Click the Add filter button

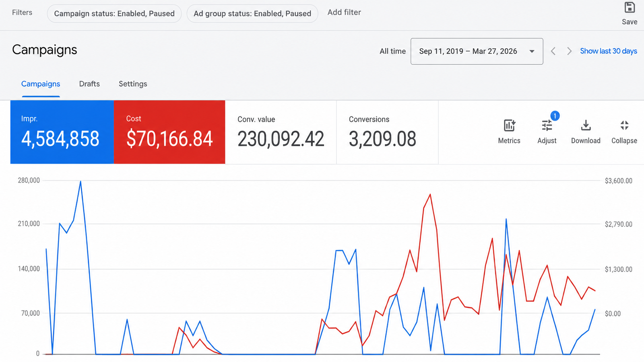pos(344,12)
